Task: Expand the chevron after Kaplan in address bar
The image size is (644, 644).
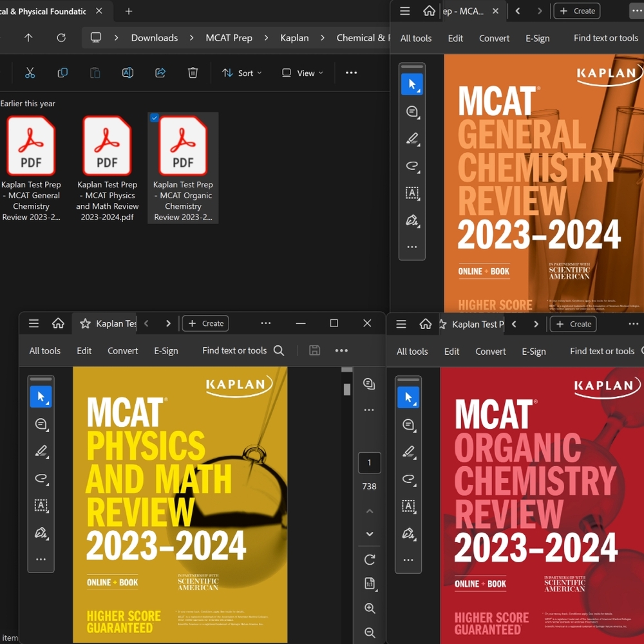Action: [323, 38]
